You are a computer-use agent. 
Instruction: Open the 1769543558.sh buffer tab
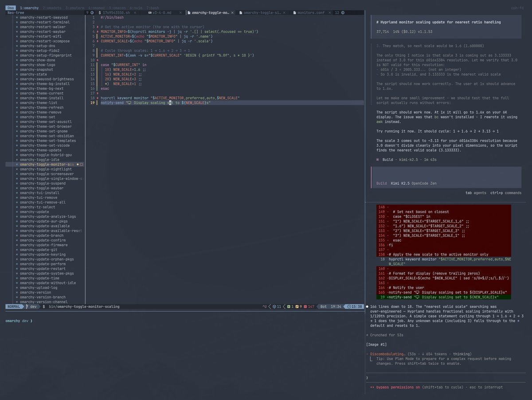point(116,13)
